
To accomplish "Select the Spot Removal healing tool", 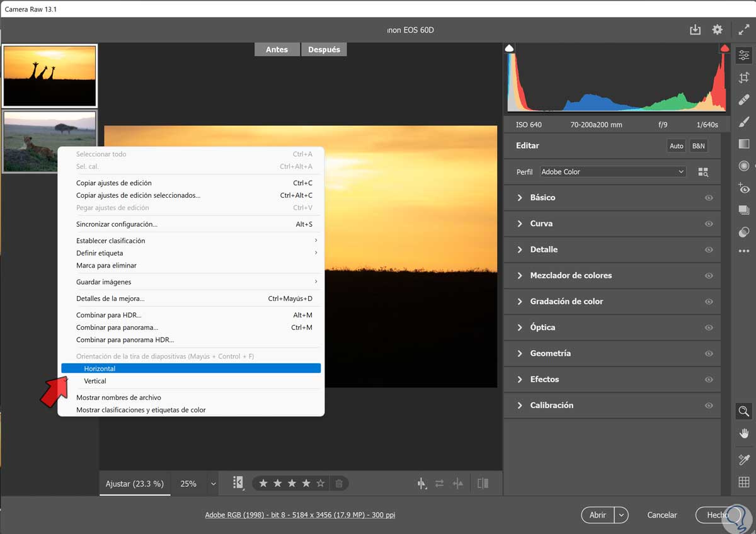I will click(x=743, y=99).
